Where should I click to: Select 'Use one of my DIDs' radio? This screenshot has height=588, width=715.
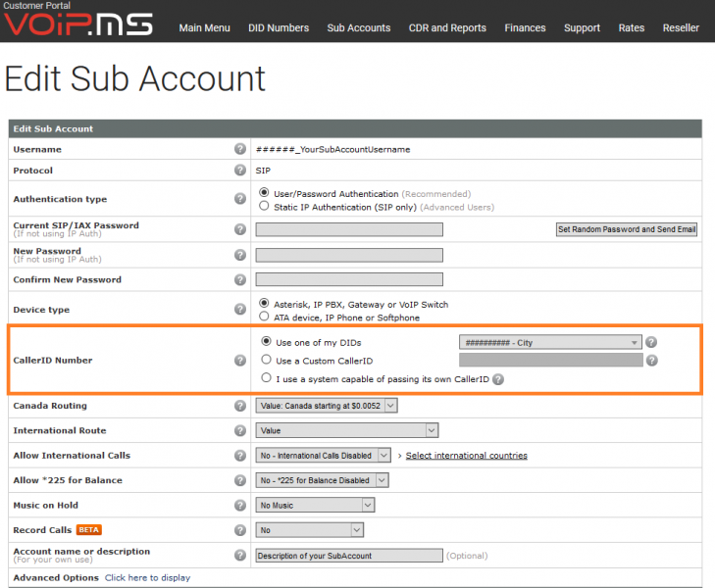[267, 341]
